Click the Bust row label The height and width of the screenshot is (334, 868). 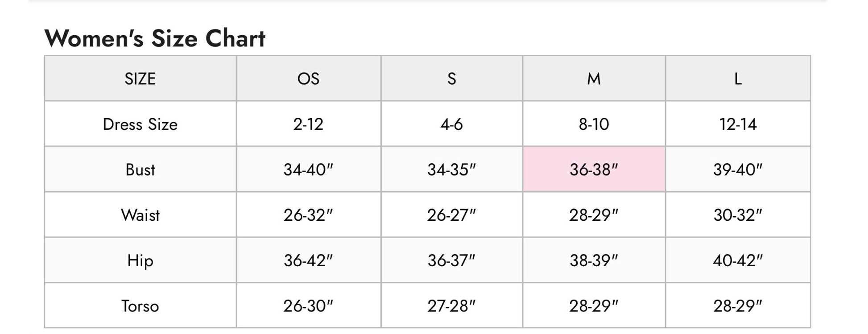140,170
